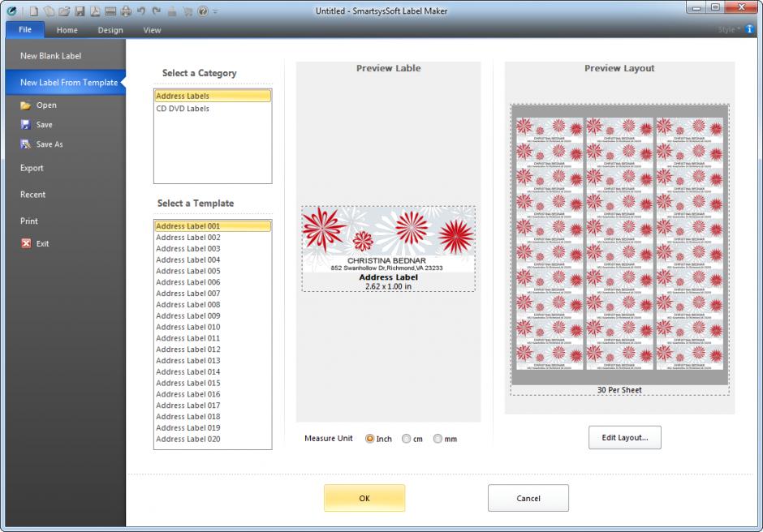This screenshot has height=532, width=763.
Task: Choose Export from the File menu
Action: tap(32, 168)
